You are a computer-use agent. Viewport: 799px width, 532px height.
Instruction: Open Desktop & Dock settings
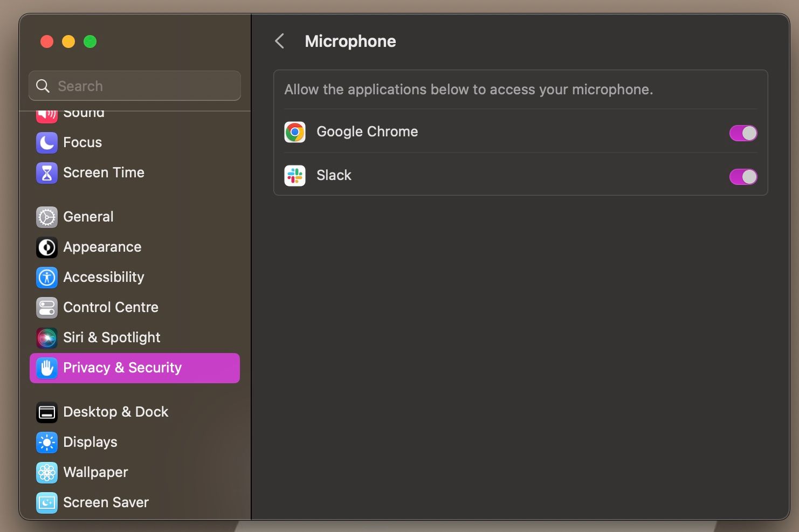click(115, 412)
